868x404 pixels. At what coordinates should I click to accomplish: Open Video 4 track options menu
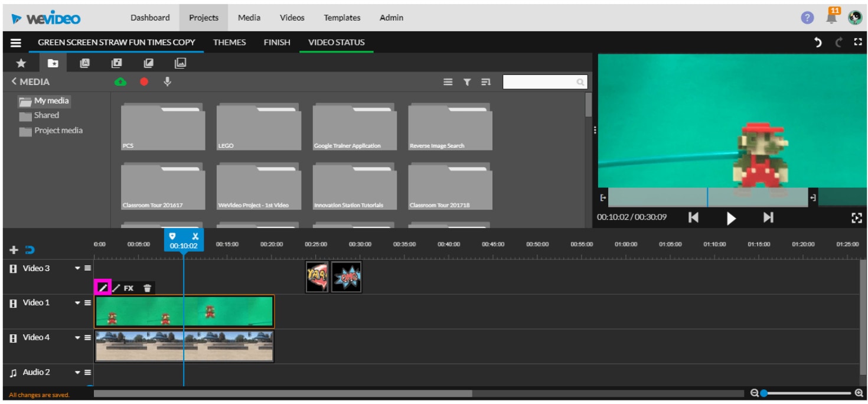point(87,338)
